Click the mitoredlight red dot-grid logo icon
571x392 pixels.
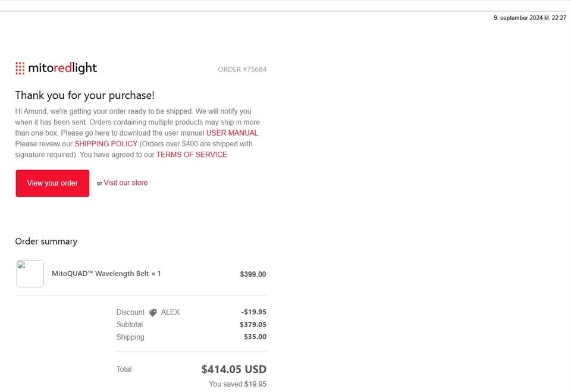(x=20, y=68)
